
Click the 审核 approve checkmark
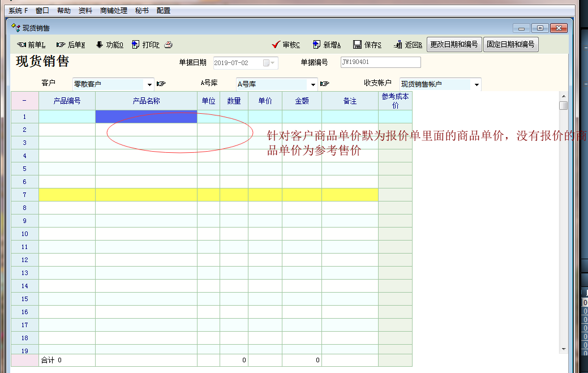(286, 45)
